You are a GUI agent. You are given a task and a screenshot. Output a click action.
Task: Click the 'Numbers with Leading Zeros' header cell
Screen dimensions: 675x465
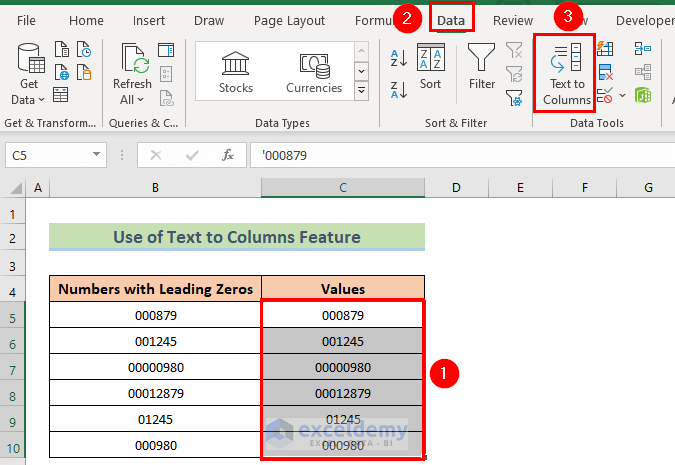click(155, 288)
